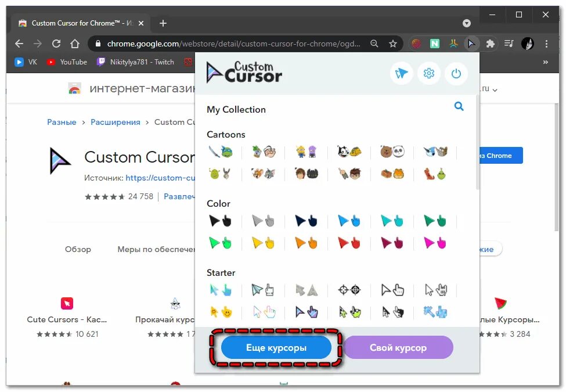Open Прокачай курсор extension card
566x392 pixels.
click(165, 318)
